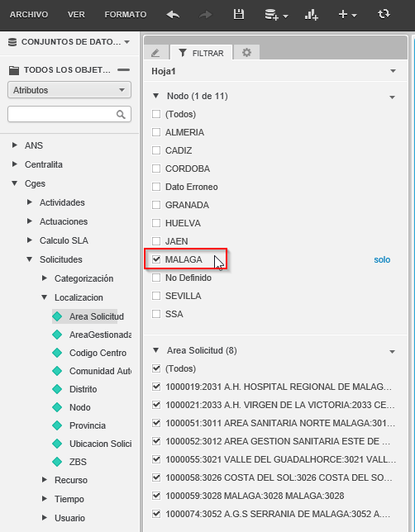Click the undo arrow icon
This screenshot has height=532, width=415.
pos(173,15)
